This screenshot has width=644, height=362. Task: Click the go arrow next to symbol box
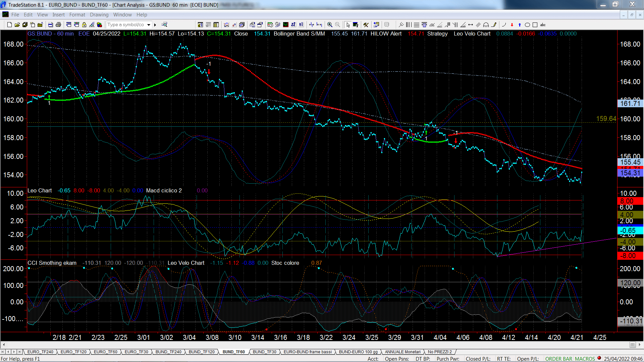point(155,25)
